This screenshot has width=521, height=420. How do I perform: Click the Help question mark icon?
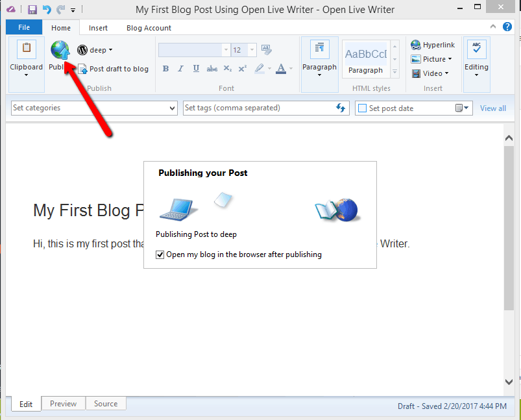coord(507,27)
